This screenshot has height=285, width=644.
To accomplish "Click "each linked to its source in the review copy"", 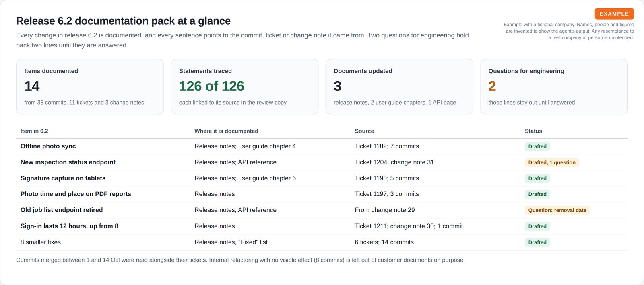I will pos(233,103).
